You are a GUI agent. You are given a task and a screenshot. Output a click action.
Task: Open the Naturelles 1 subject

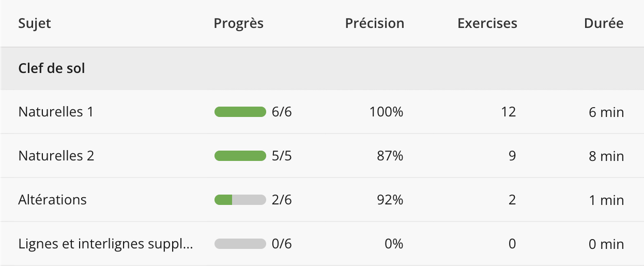pos(56,112)
